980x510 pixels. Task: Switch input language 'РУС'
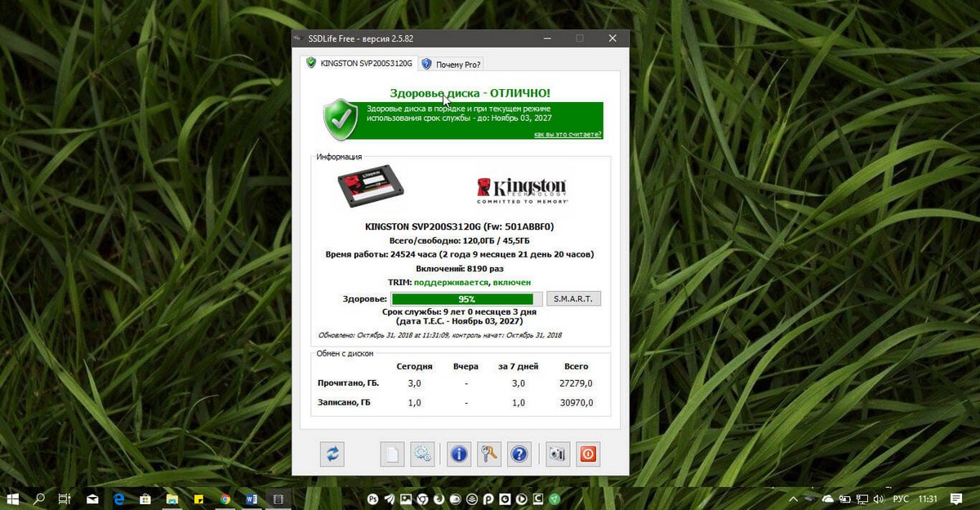pyautogui.click(x=901, y=498)
